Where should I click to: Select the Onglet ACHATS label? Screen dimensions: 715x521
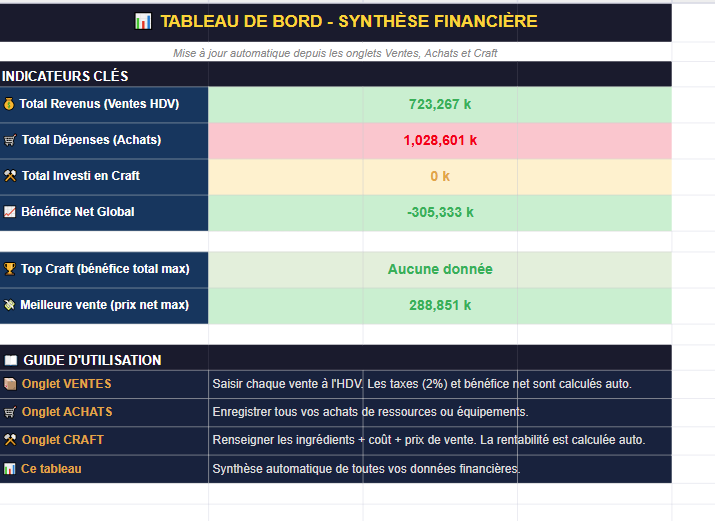click(67, 412)
